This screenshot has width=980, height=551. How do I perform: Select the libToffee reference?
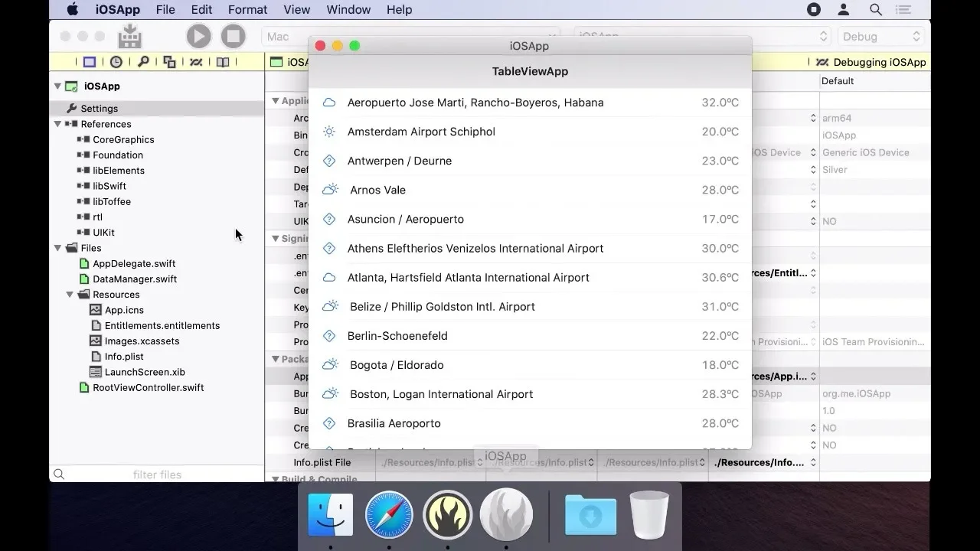click(112, 201)
